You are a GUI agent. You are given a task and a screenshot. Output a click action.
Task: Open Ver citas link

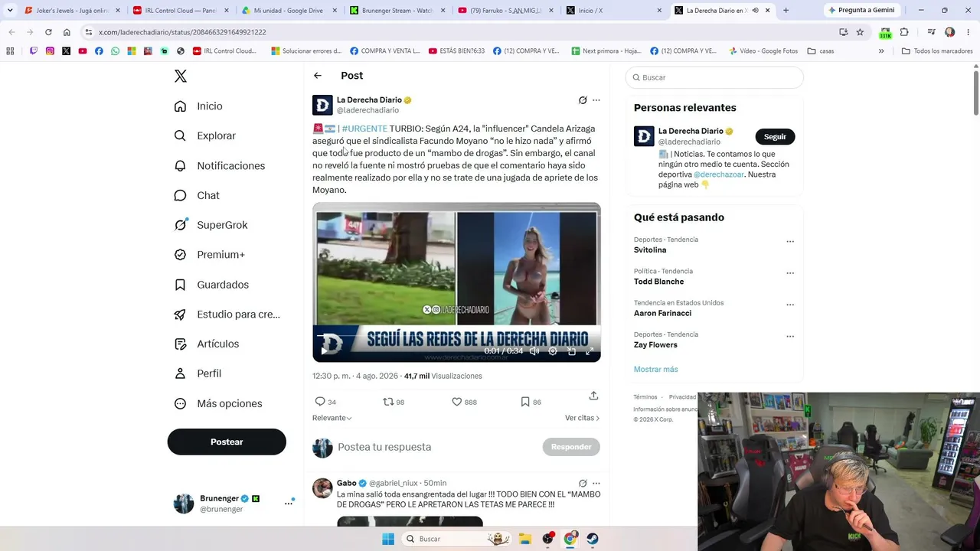[x=582, y=418]
